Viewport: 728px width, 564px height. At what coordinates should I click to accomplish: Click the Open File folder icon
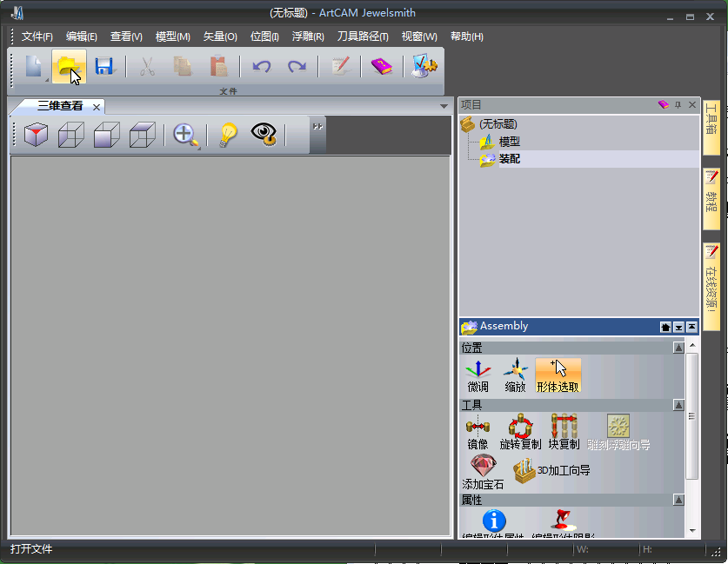click(69, 66)
